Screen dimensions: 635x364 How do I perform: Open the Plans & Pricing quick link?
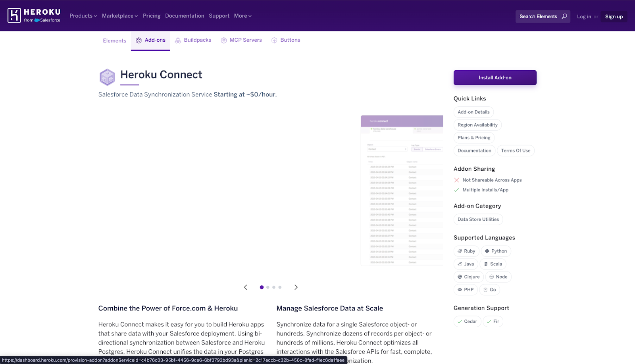click(x=474, y=138)
